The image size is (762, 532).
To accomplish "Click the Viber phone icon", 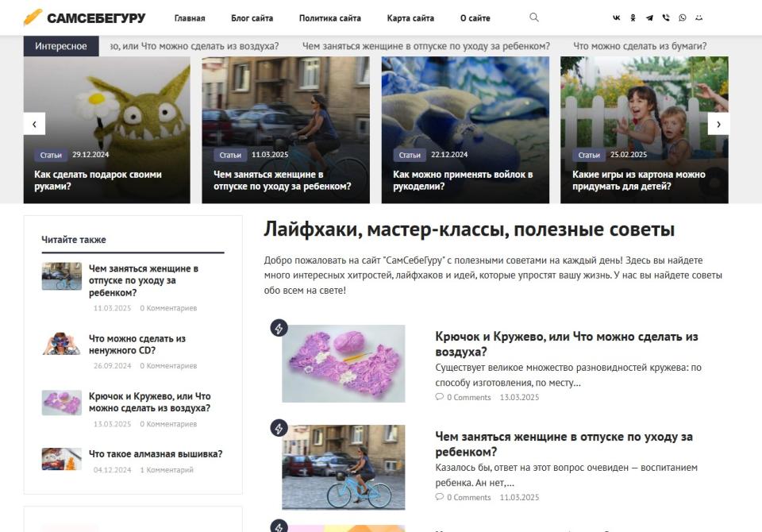I will [666, 18].
